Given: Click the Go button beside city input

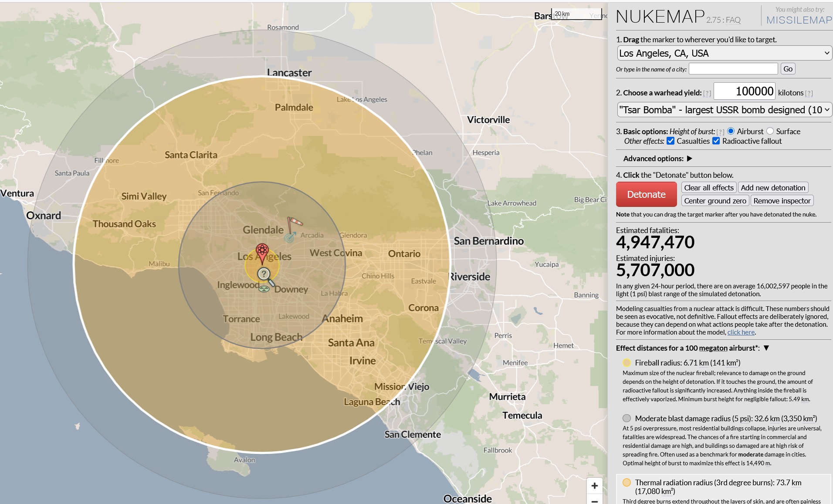Looking at the screenshot, I should point(788,69).
